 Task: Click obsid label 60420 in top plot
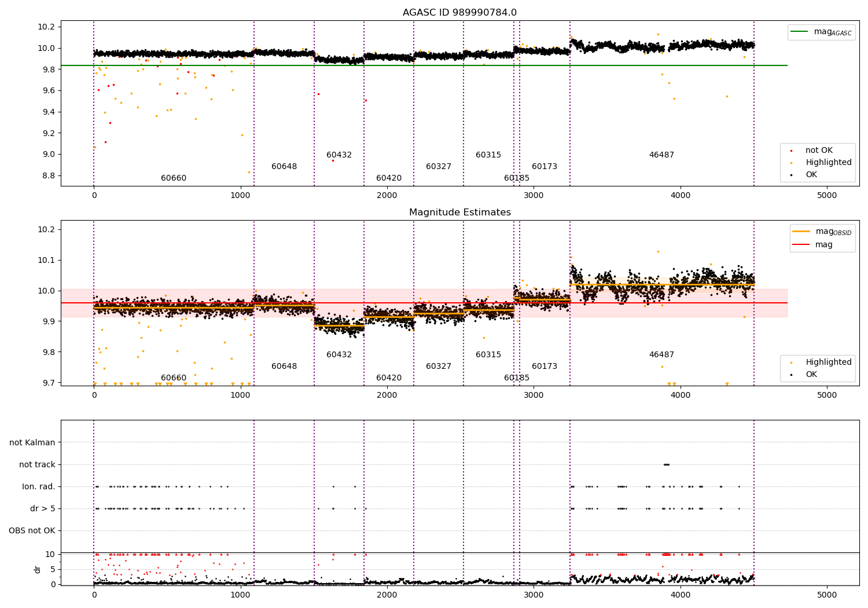(x=389, y=178)
